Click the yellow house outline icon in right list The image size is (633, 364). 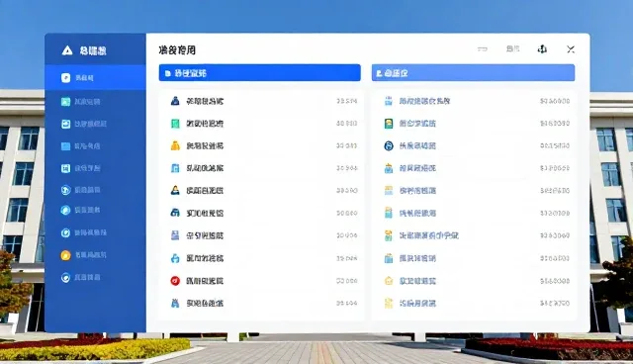(x=389, y=281)
